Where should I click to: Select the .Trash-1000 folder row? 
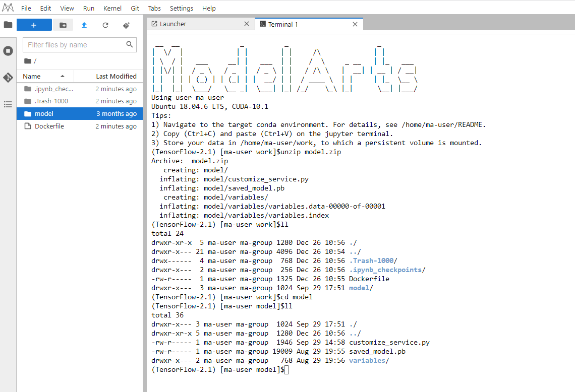coord(80,101)
